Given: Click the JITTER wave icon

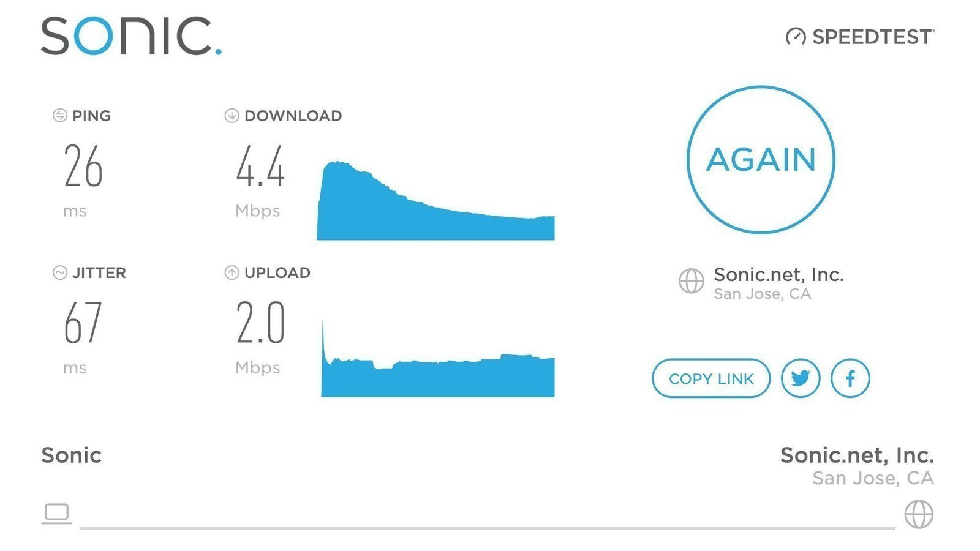Looking at the screenshot, I should (x=59, y=272).
